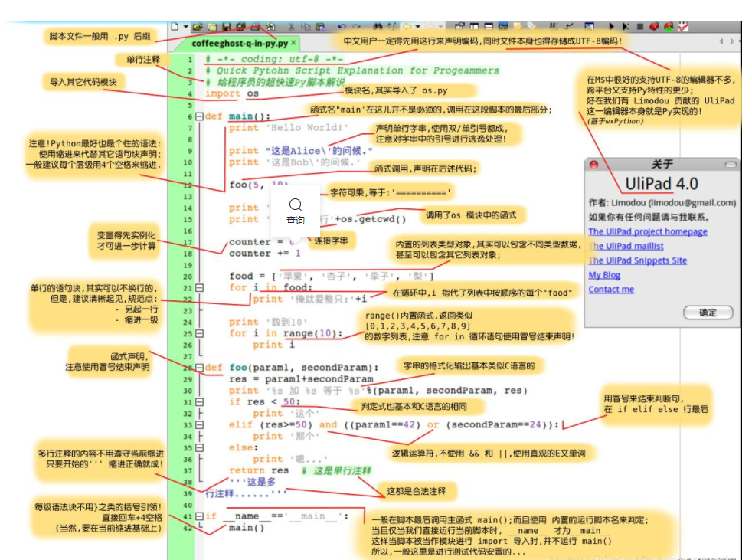Open the back-navigation history dropdown arrow

click(x=418, y=27)
